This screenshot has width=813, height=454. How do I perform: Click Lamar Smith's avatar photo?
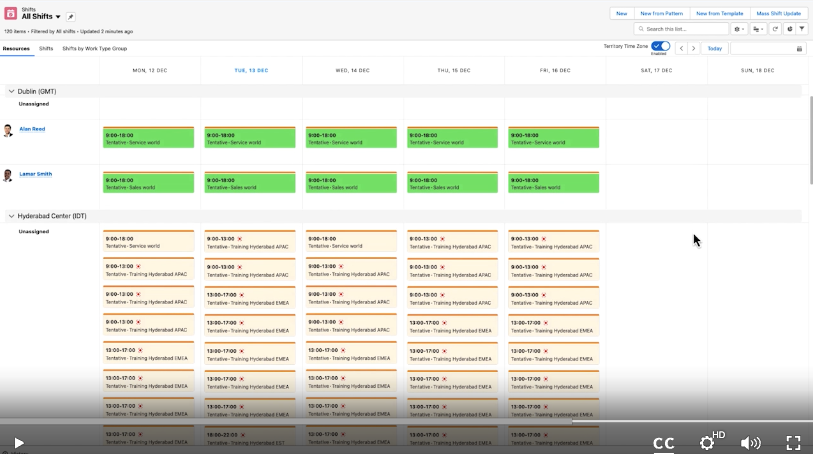click(8, 176)
